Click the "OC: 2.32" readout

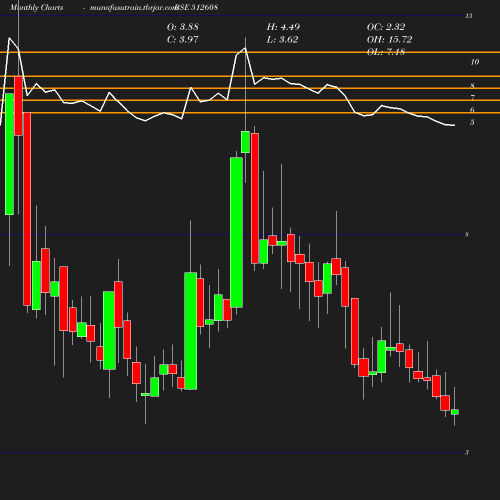click(386, 27)
